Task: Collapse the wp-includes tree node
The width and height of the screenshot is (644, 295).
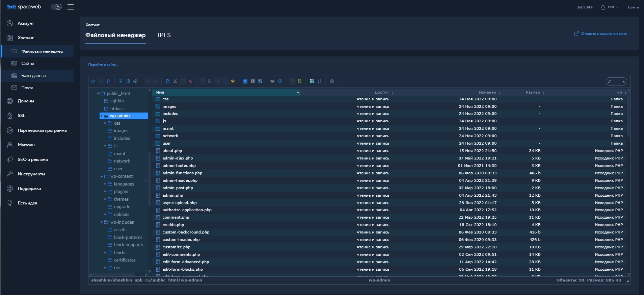Action: (102, 222)
